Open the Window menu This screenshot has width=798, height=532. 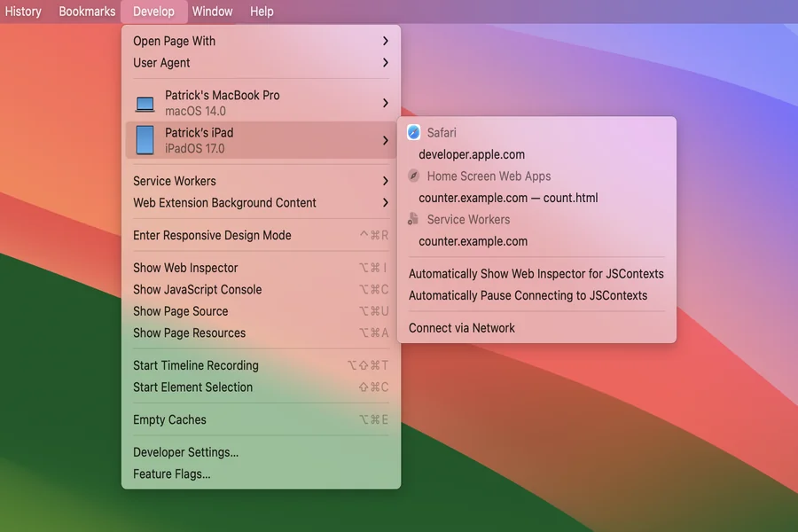[212, 11]
